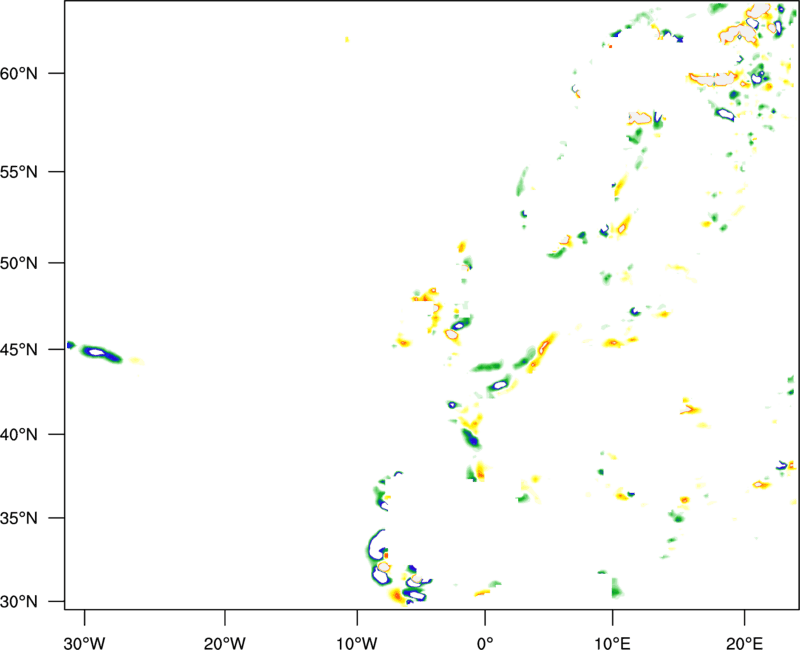
Task: Click the 45°N latitude label
Action: [19, 349]
